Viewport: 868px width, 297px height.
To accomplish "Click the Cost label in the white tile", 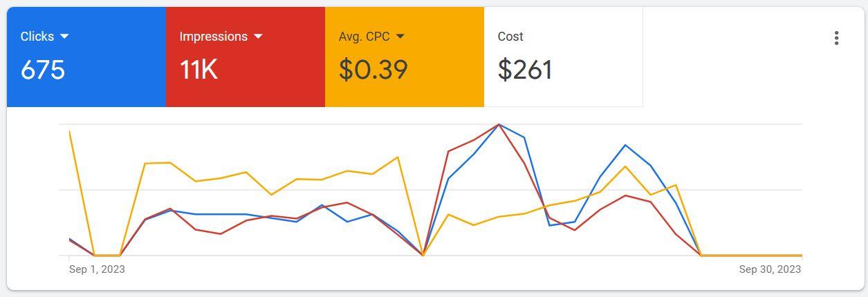I will (510, 37).
